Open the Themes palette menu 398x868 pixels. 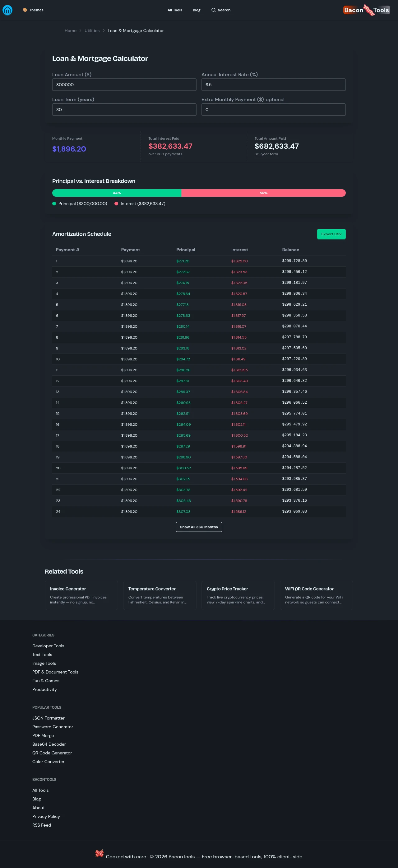[33, 10]
